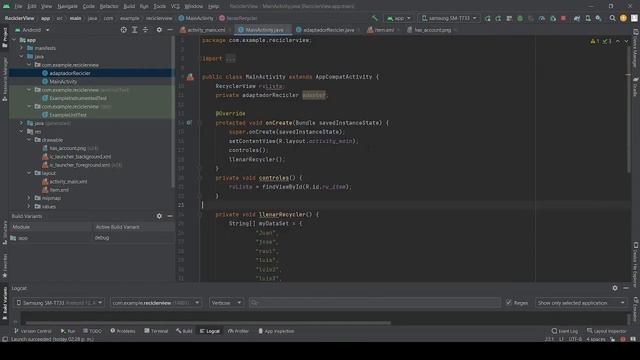Click Select Opened File target icon
This screenshot has width=640, height=360.
point(123,30)
